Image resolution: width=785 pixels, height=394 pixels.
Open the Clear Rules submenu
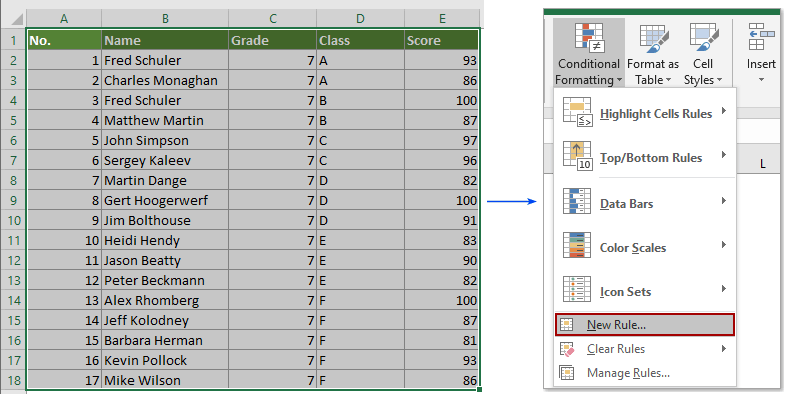[x=645, y=349]
